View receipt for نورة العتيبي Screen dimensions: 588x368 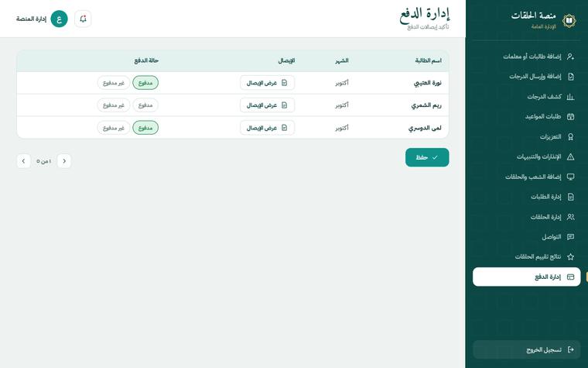(x=268, y=83)
